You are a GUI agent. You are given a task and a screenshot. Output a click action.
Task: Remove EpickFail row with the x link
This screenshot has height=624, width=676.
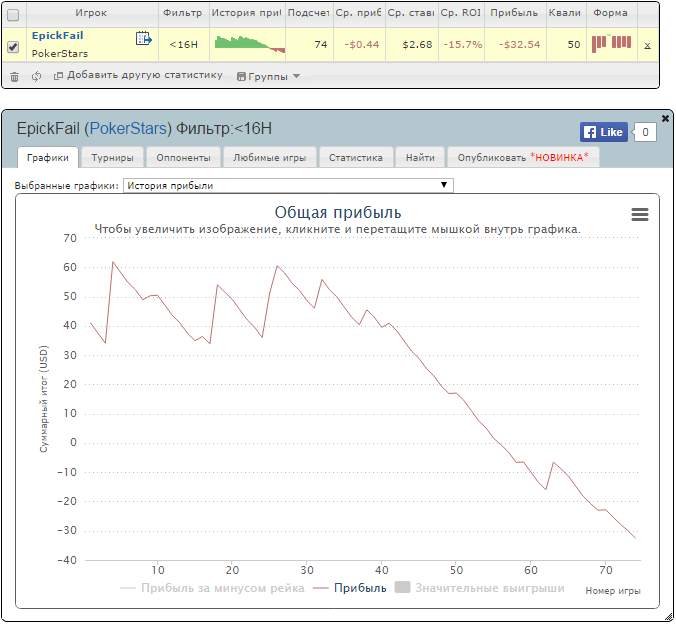[647, 45]
